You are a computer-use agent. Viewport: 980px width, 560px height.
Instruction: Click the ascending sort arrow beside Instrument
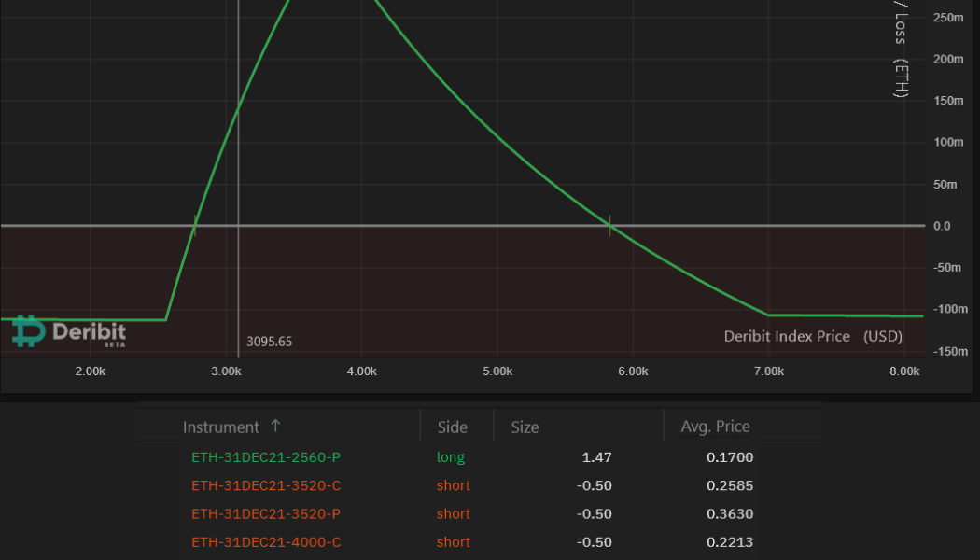coord(275,425)
